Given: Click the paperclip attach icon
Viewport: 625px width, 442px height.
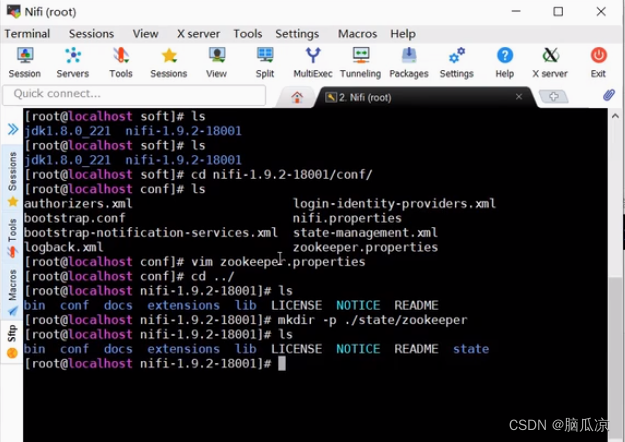Looking at the screenshot, I should point(609,95).
